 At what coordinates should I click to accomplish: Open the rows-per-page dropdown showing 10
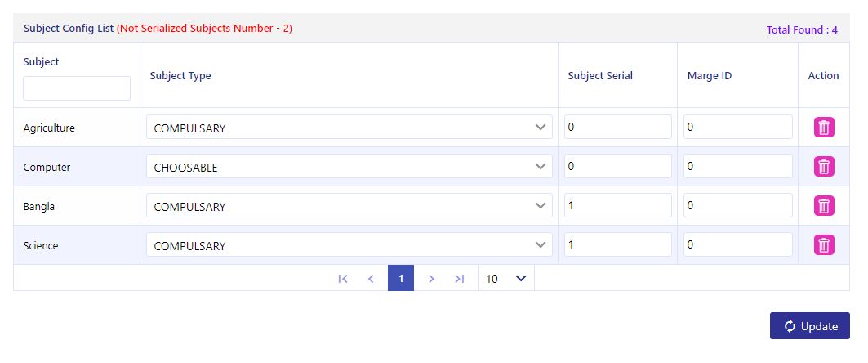point(506,279)
